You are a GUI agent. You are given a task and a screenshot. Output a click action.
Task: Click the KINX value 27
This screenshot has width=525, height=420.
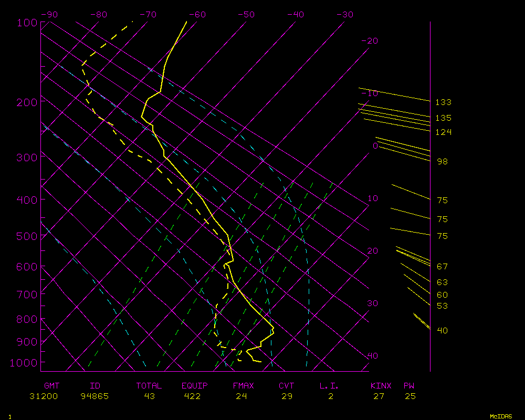pyautogui.click(x=378, y=396)
